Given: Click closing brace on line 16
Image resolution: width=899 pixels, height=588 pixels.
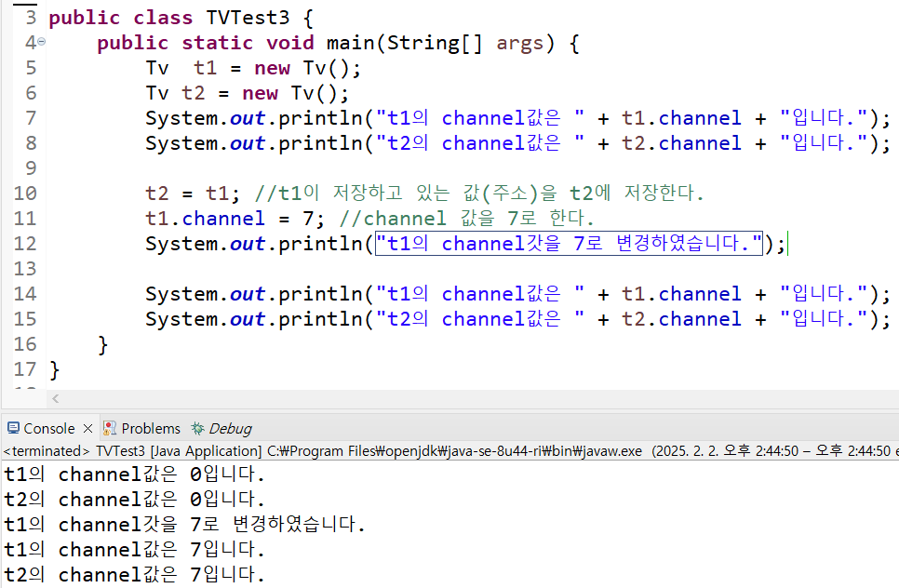Looking at the screenshot, I should [x=102, y=344].
